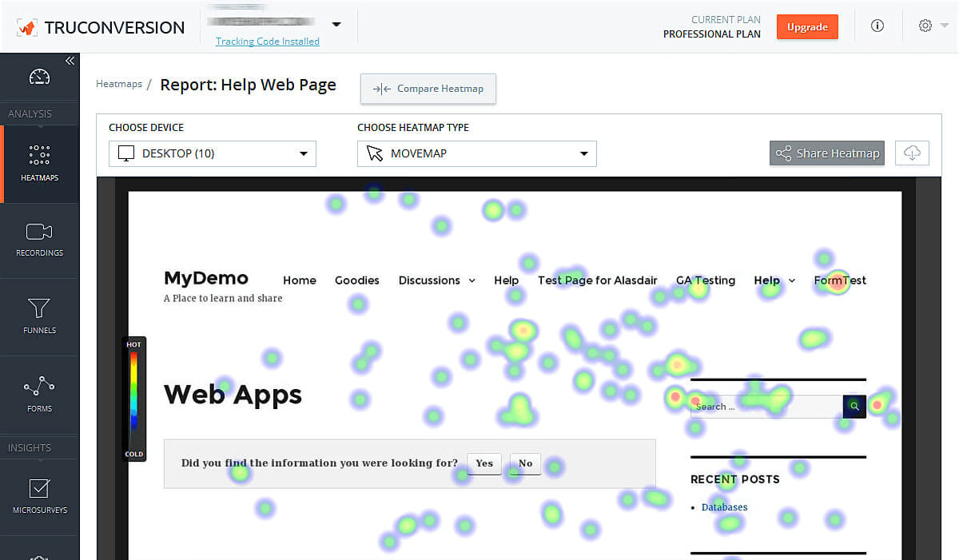This screenshot has height=560, width=959.
Task: Open the Funnels section
Action: 39,316
